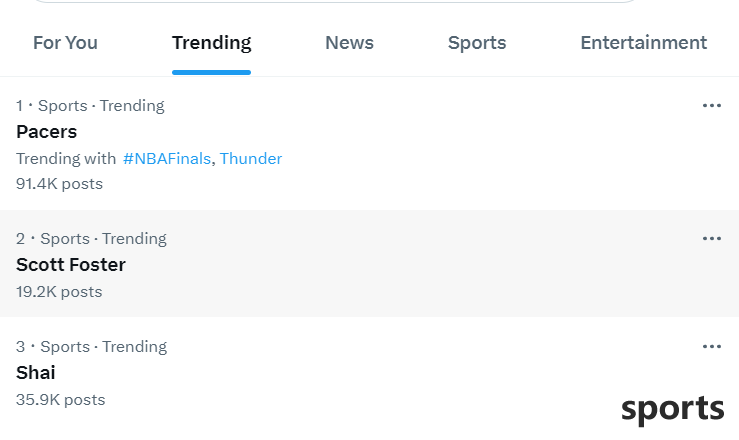Click the 35.9K posts count
The image size is (739, 440).
60,400
